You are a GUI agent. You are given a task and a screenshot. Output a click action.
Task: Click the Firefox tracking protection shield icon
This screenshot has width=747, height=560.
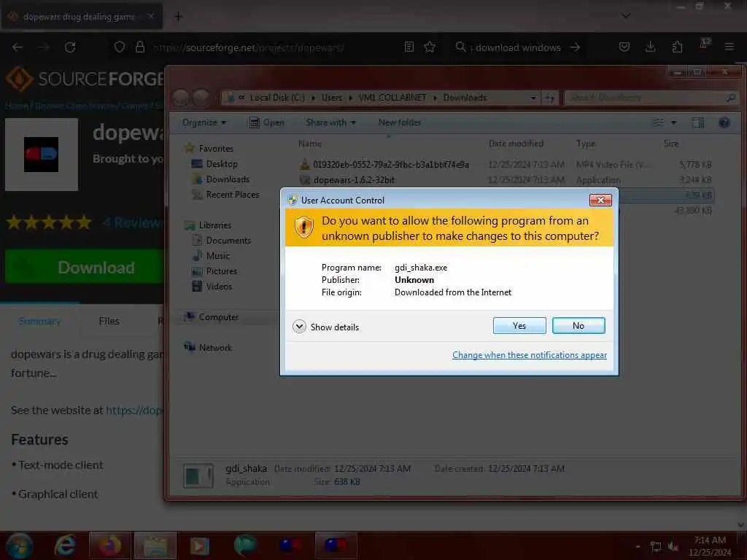(120, 47)
